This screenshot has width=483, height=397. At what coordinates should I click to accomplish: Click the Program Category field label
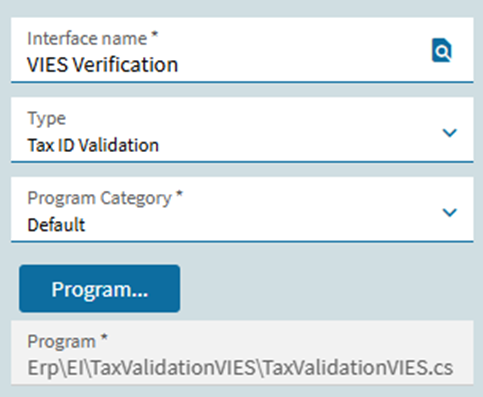tap(99, 199)
